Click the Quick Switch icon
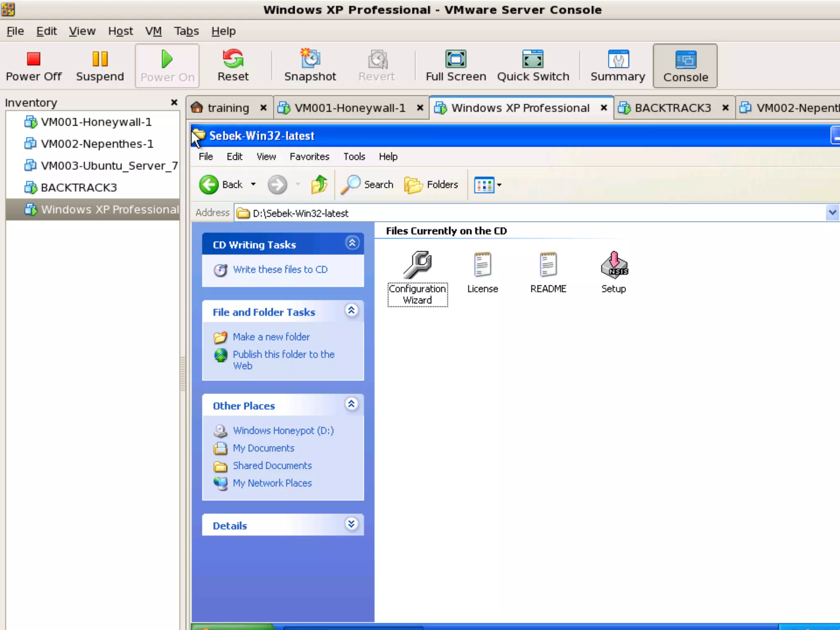The image size is (840, 630). pos(533,59)
